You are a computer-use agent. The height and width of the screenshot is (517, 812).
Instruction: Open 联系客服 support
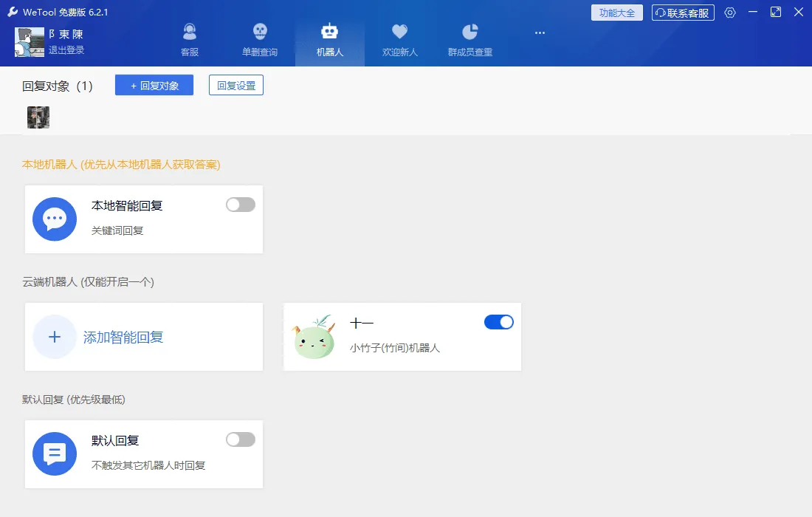tap(682, 12)
